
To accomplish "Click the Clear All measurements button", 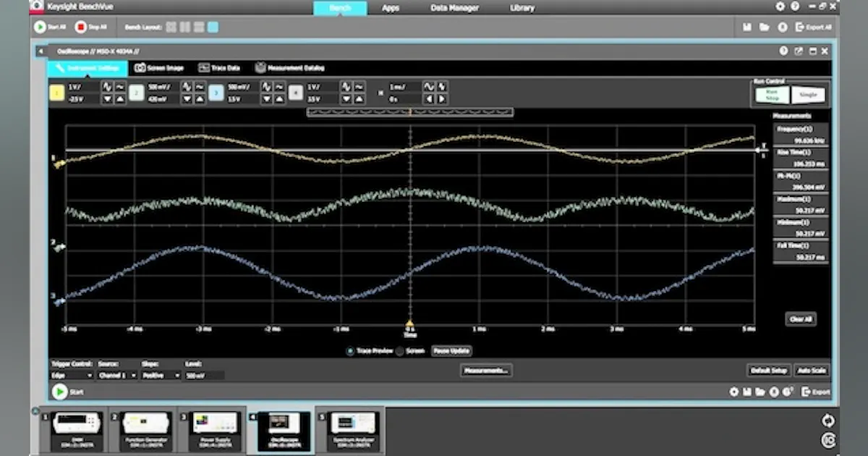I will click(801, 318).
